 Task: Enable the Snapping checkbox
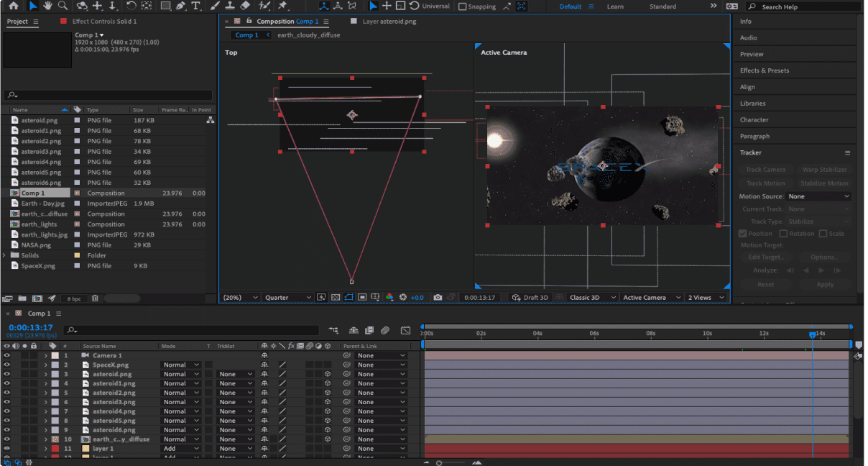coord(463,6)
